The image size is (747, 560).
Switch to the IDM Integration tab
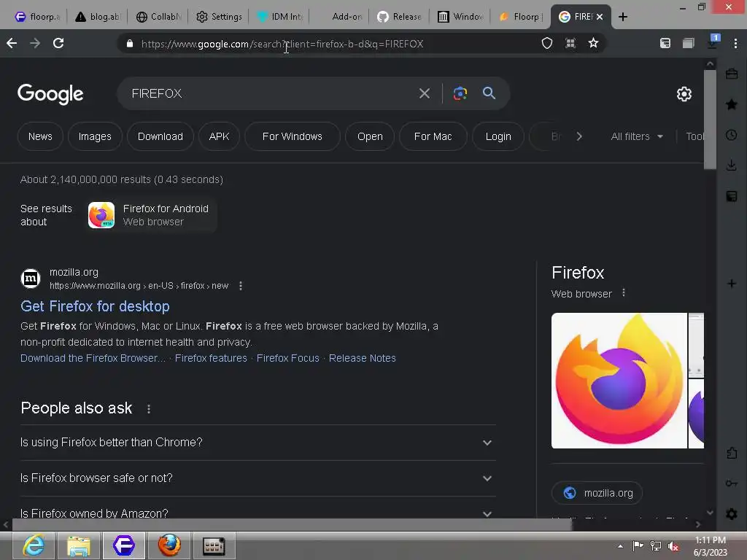(x=279, y=17)
